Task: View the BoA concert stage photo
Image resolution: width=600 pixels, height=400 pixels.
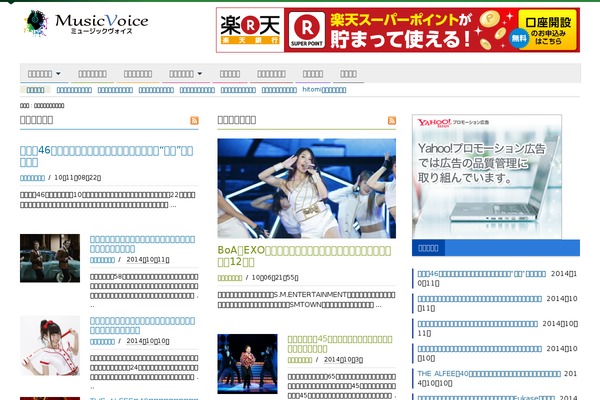Action: click(x=307, y=188)
